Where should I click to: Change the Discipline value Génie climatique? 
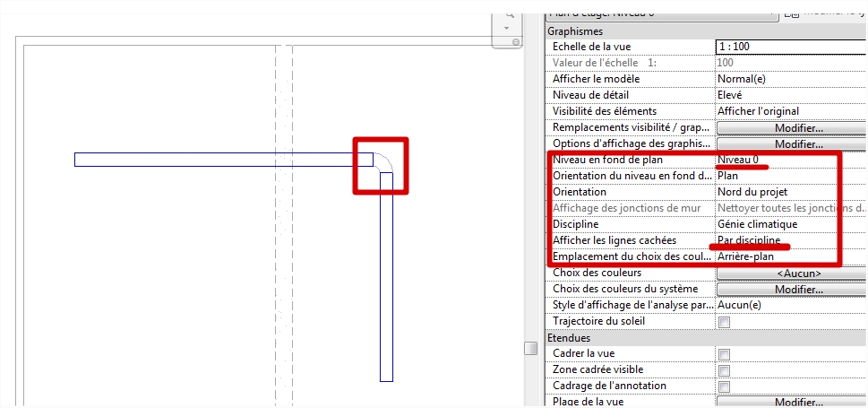(x=790, y=224)
